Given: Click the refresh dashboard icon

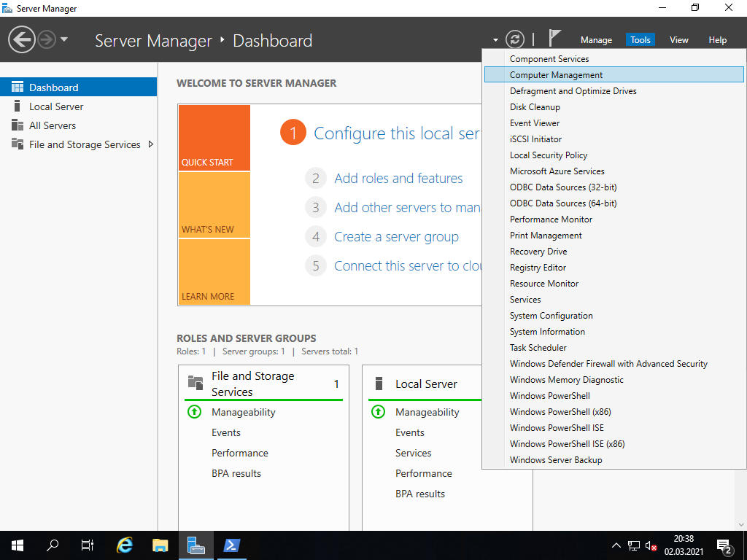Looking at the screenshot, I should 515,39.
